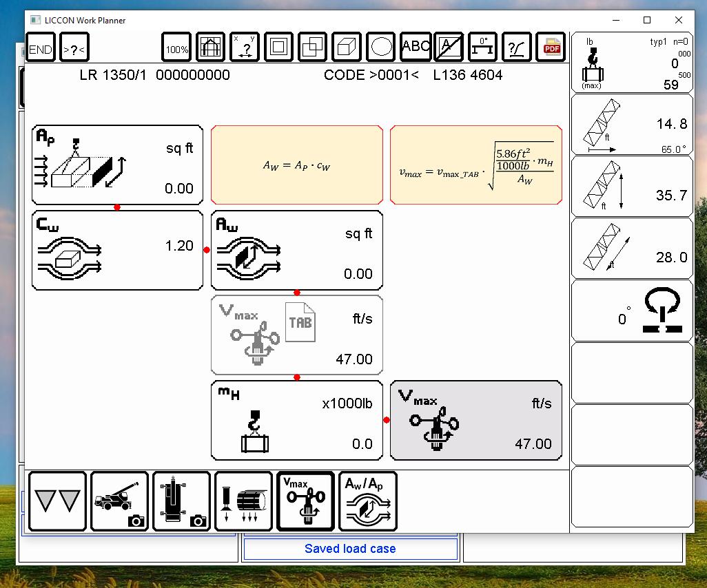
Task: Click the Aw wind area field
Action: 297,250
